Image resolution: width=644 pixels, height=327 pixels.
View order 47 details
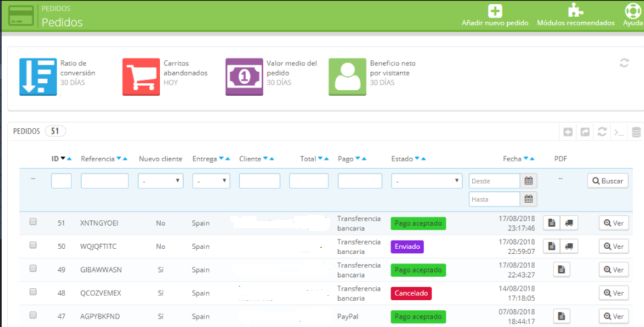click(614, 317)
